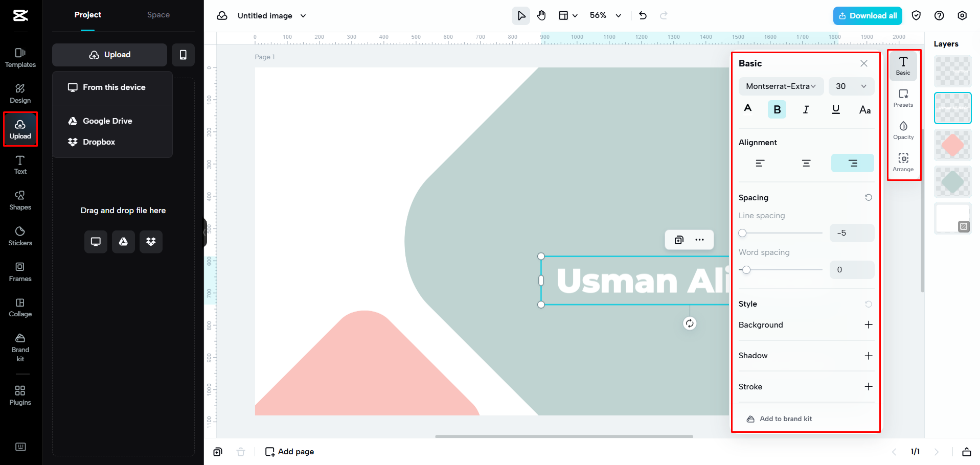Viewport: 980px width, 465px height.
Task: Select the pink shape layer thumbnail
Action: 953,145
